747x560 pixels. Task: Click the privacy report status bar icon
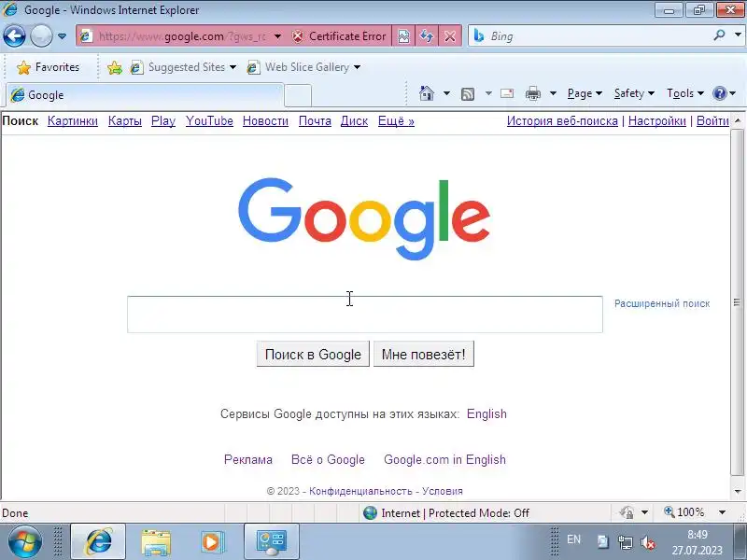[x=627, y=512]
